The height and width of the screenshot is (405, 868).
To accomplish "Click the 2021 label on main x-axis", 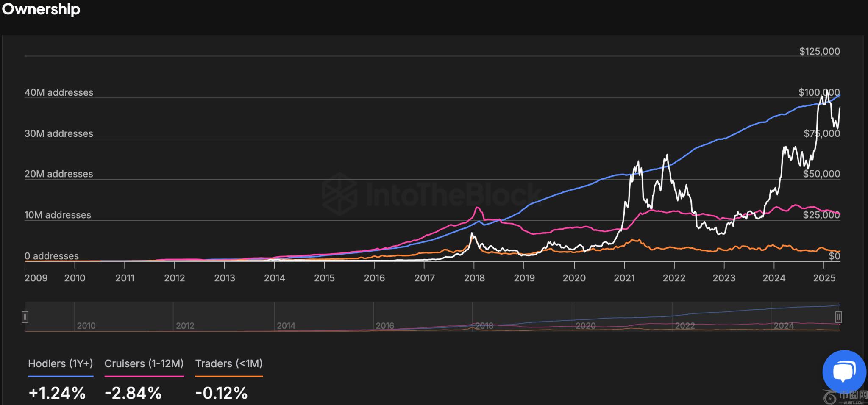I will [624, 278].
